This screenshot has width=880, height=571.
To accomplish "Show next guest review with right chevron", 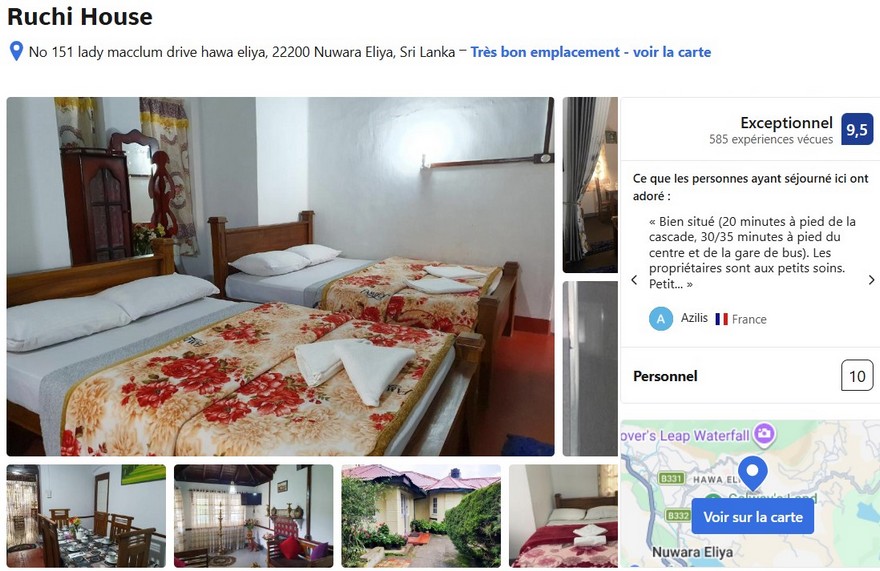I will [x=871, y=280].
